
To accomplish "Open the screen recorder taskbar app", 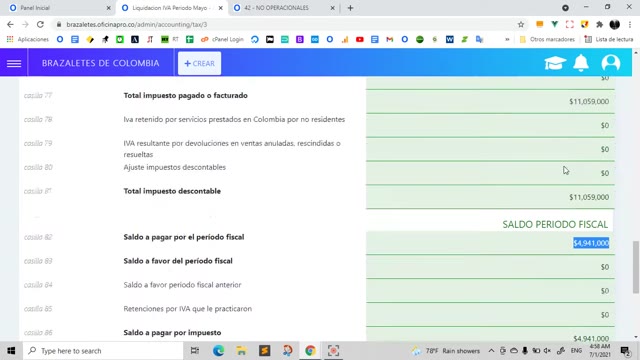I will (x=333, y=351).
